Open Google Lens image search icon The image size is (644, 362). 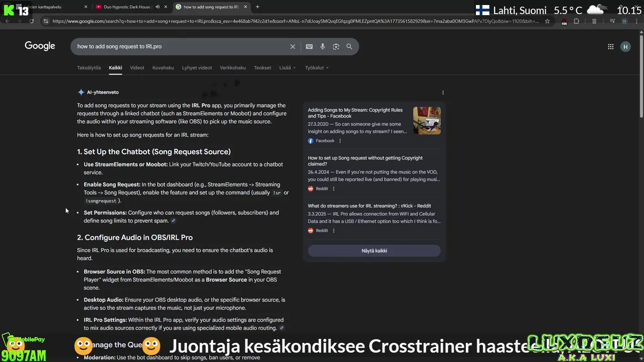(x=336, y=46)
